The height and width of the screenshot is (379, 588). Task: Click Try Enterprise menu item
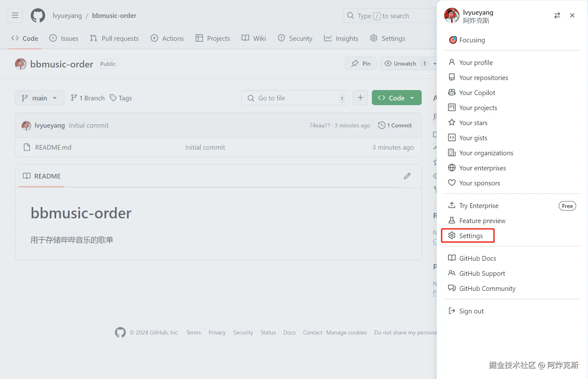[x=512, y=206]
